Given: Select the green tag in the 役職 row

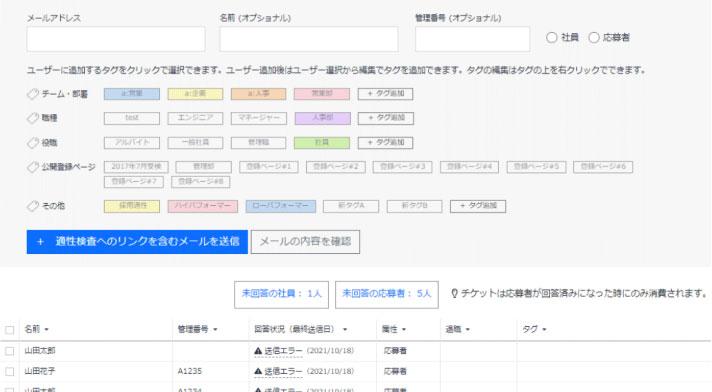Looking at the screenshot, I should (x=322, y=143).
